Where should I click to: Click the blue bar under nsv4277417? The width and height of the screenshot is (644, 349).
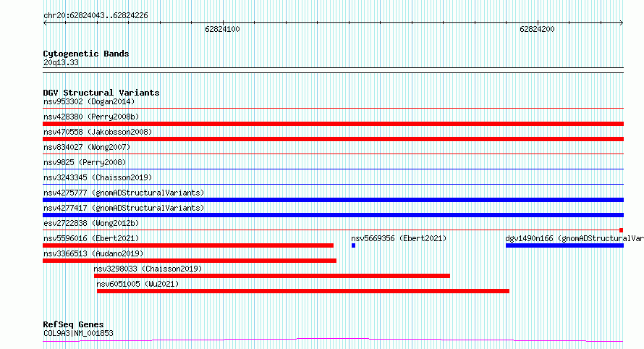click(x=333, y=215)
